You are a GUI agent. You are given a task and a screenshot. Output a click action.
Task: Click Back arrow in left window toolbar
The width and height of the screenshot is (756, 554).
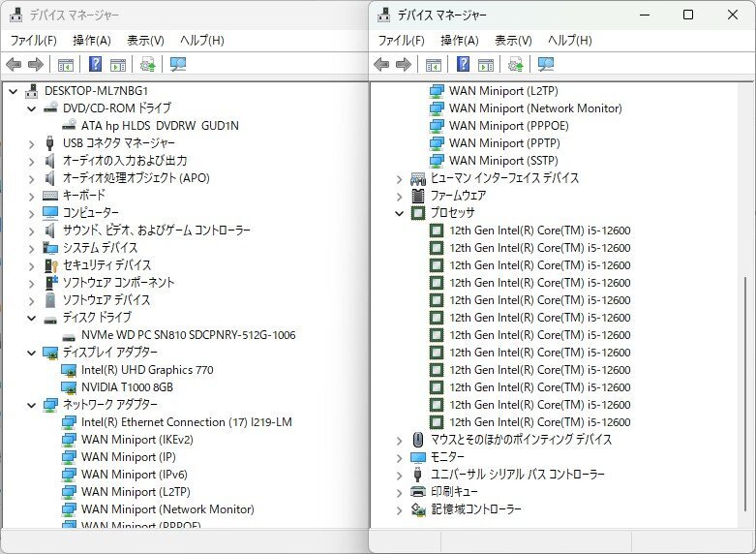14,64
